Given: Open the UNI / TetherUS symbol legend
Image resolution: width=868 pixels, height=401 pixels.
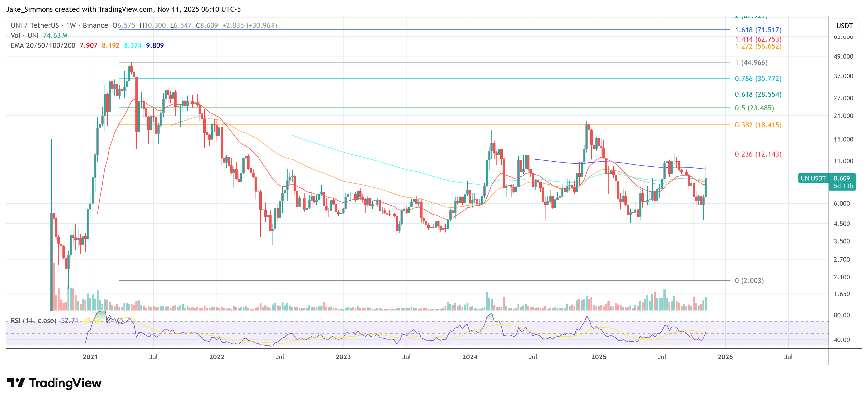Looking at the screenshot, I should (x=35, y=25).
